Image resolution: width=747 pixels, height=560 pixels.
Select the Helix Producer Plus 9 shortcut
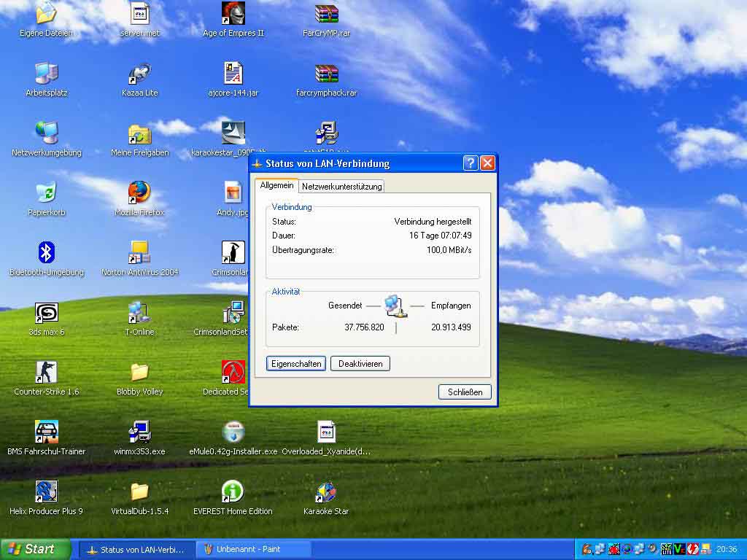(x=46, y=497)
